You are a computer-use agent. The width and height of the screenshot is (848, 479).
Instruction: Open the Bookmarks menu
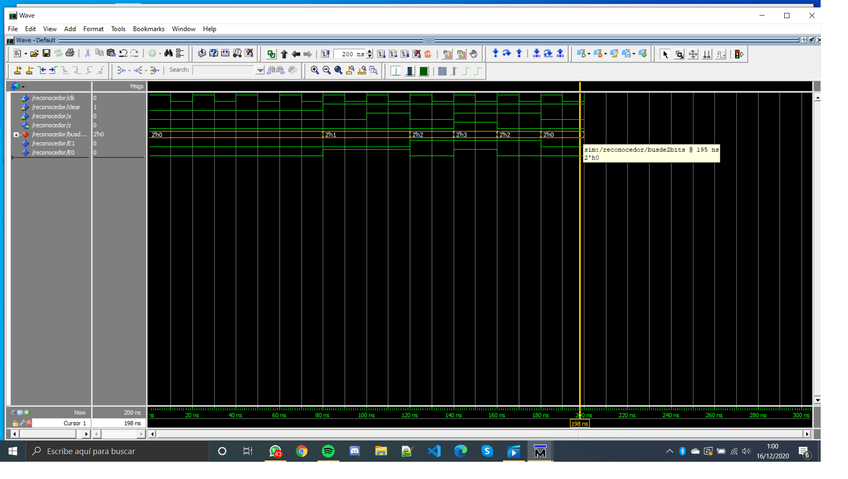(x=148, y=29)
